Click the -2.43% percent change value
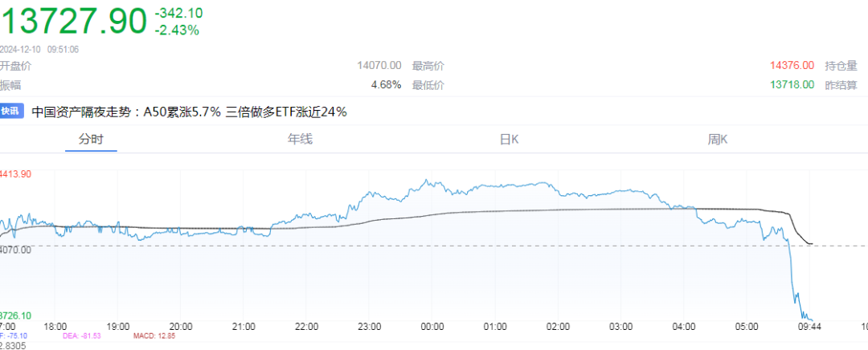 (x=177, y=31)
